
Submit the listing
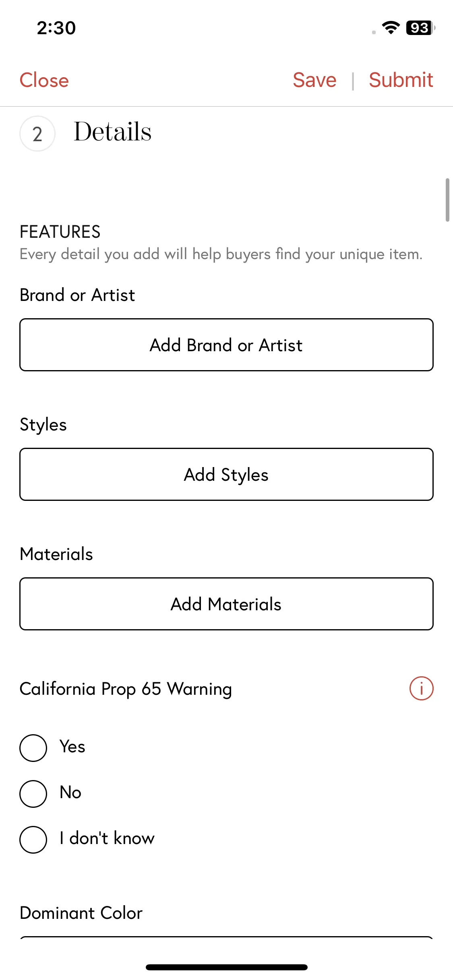click(x=401, y=80)
